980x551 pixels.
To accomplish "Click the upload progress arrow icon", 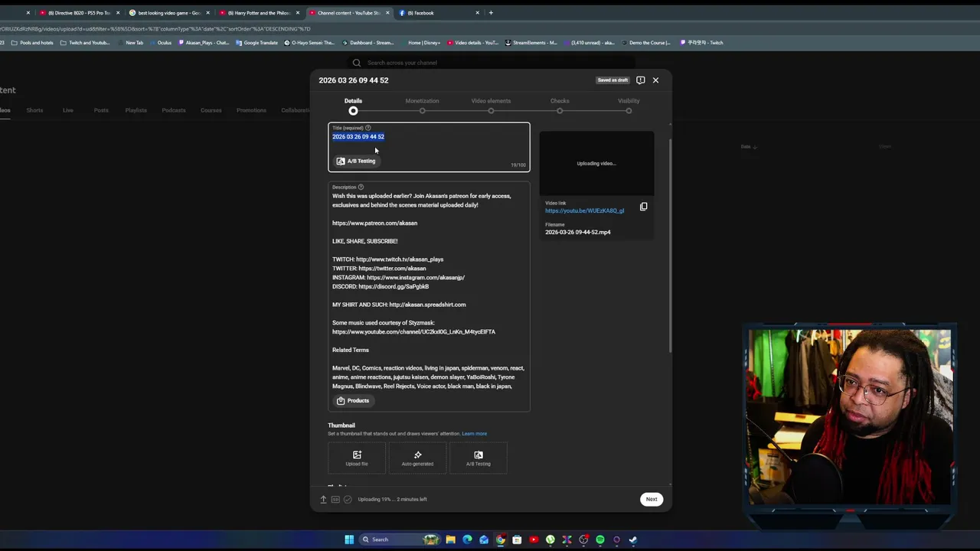I will (x=323, y=499).
